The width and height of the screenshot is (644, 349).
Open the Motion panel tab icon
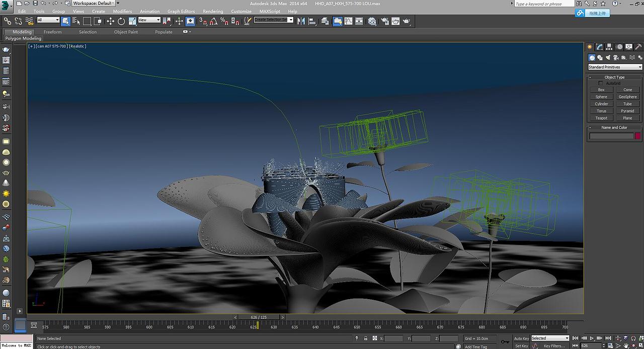click(619, 47)
